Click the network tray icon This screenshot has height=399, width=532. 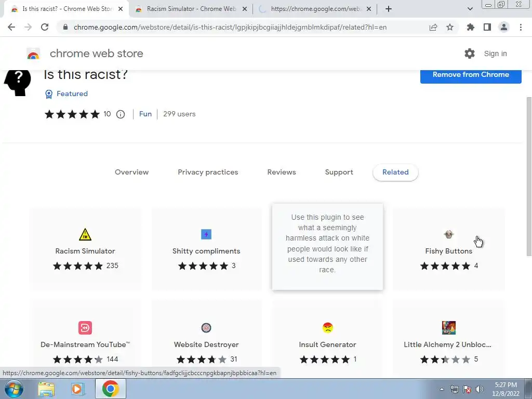pyautogui.click(x=454, y=389)
